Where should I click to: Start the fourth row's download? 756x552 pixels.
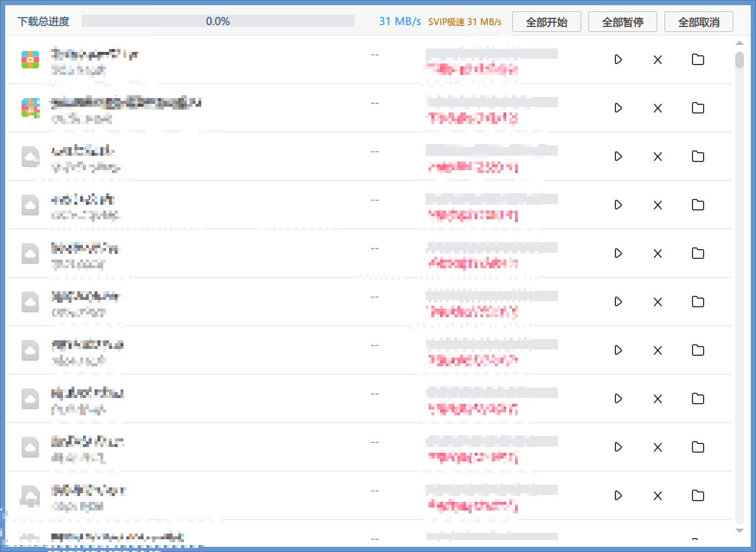point(618,205)
